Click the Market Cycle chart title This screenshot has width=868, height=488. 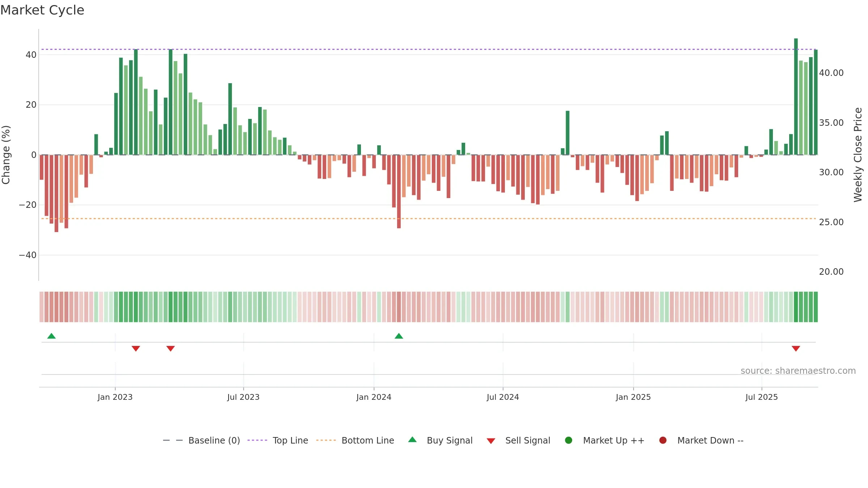click(42, 10)
